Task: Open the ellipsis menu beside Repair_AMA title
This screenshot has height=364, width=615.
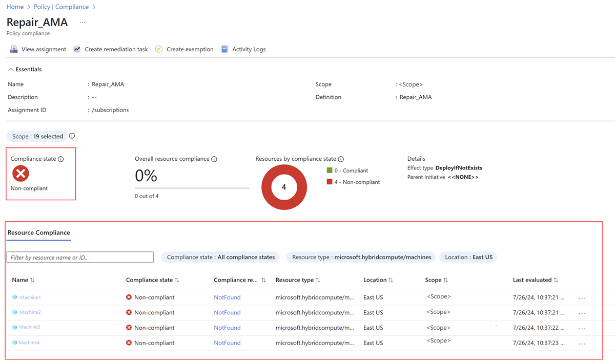Action: (83, 23)
